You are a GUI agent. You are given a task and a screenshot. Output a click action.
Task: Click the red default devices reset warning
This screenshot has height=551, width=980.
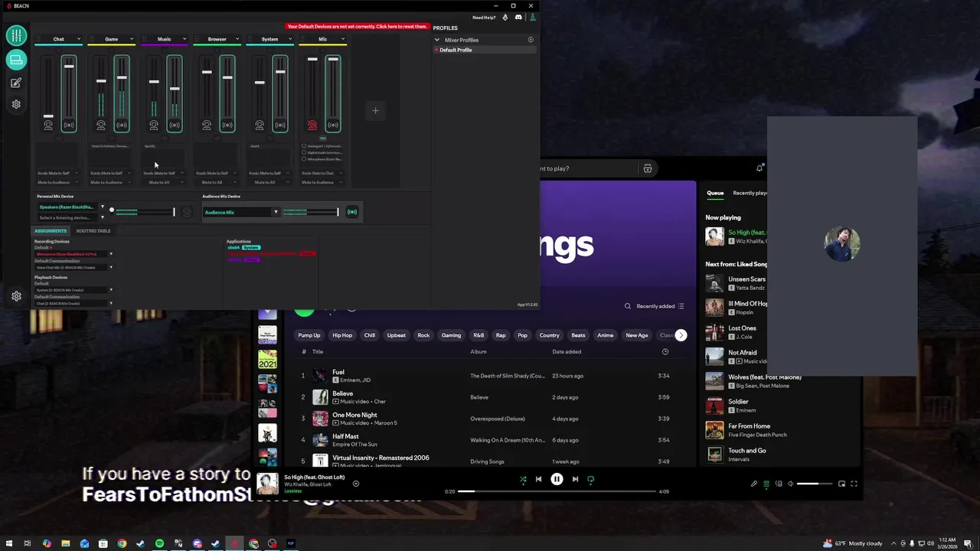[x=358, y=26]
